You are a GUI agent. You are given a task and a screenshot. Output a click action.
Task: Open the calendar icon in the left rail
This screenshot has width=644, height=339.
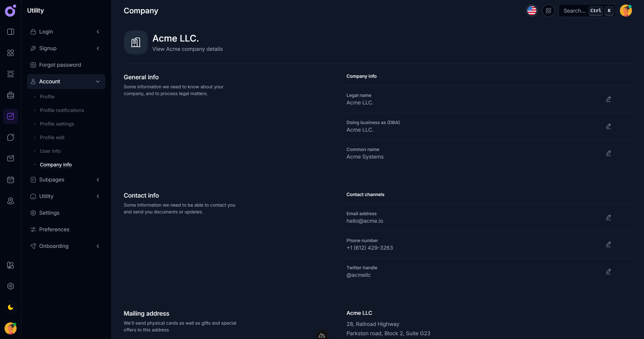click(x=11, y=180)
